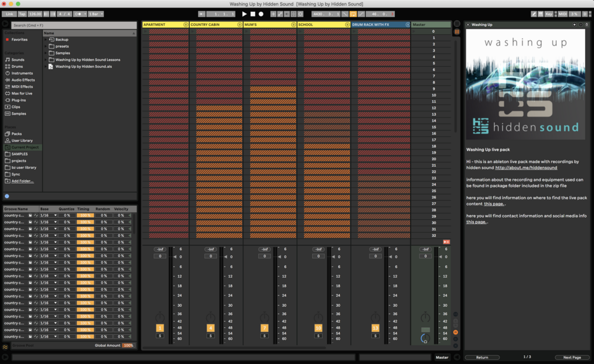Viewport: 594px width, 364px height.
Task: Click the Capture MIDI icon
Action: (294, 14)
